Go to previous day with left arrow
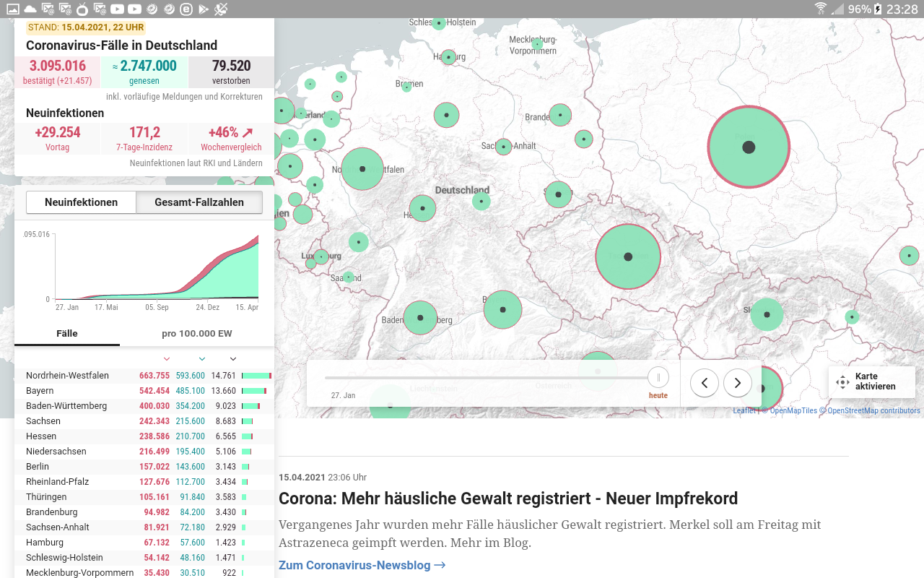 704,383
